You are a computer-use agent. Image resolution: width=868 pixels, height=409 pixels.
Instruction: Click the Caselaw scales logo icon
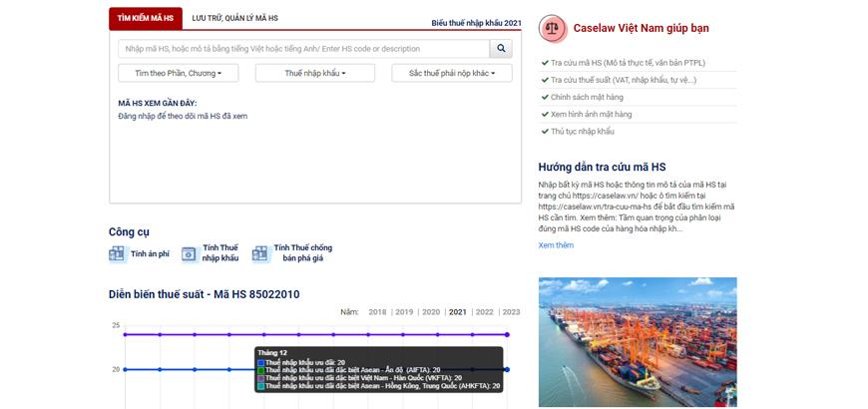coord(552,28)
